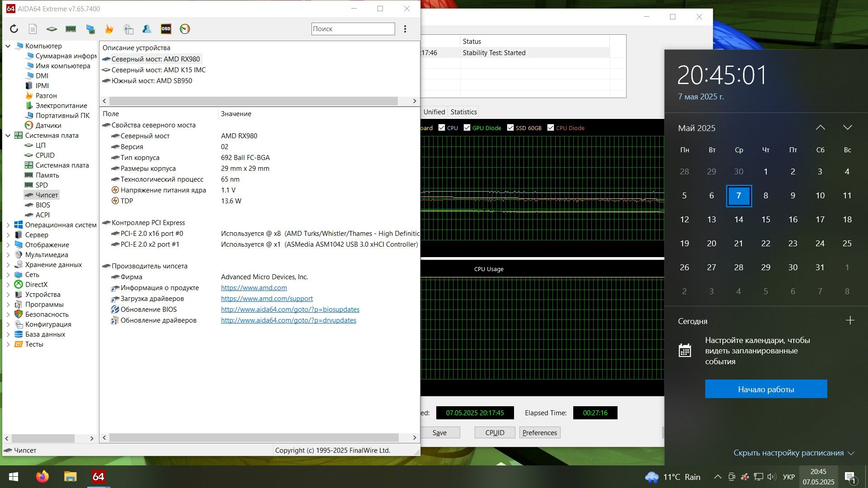
Task: Click the Save button
Action: pyautogui.click(x=439, y=432)
